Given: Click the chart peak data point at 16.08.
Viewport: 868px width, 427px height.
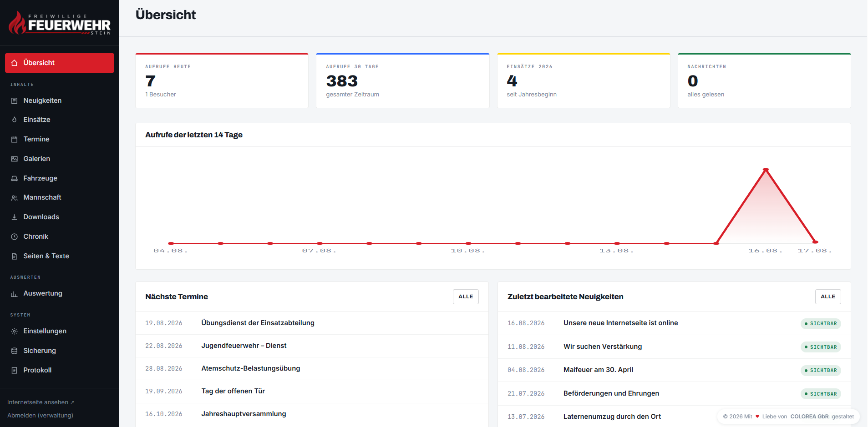Looking at the screenshot, I should pyautogui.click(x=766, y=170).
